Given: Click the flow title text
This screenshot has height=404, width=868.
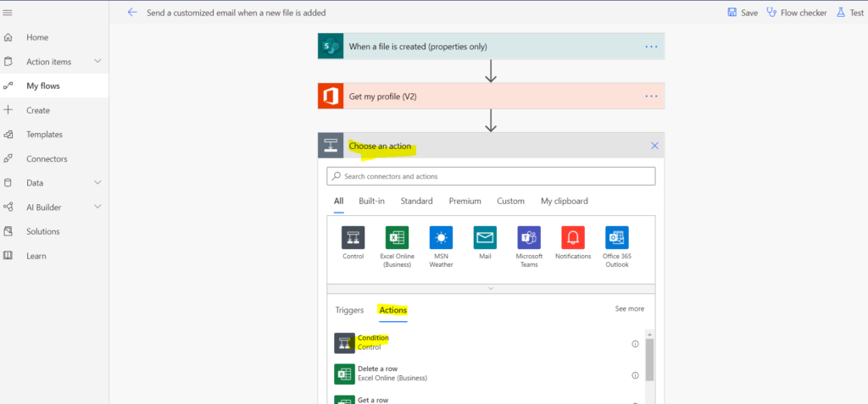Looking at the screenshot, I should (x=236, y=12).
